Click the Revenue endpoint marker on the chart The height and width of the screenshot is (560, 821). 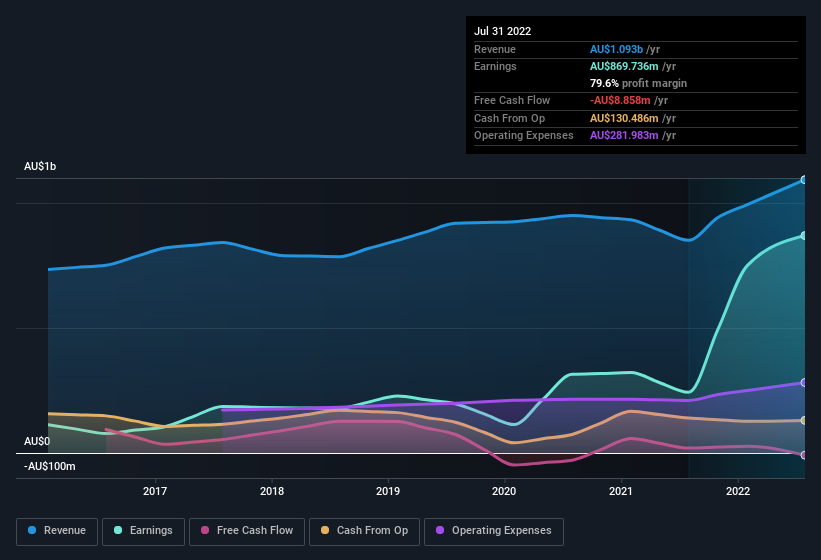click(x=803, y=180)
